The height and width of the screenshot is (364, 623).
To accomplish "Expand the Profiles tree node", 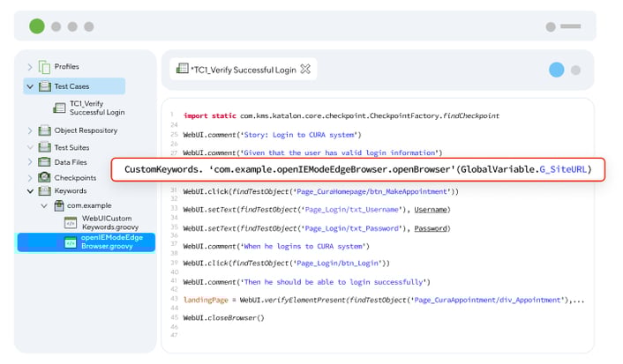I will (x=30, y=67).
